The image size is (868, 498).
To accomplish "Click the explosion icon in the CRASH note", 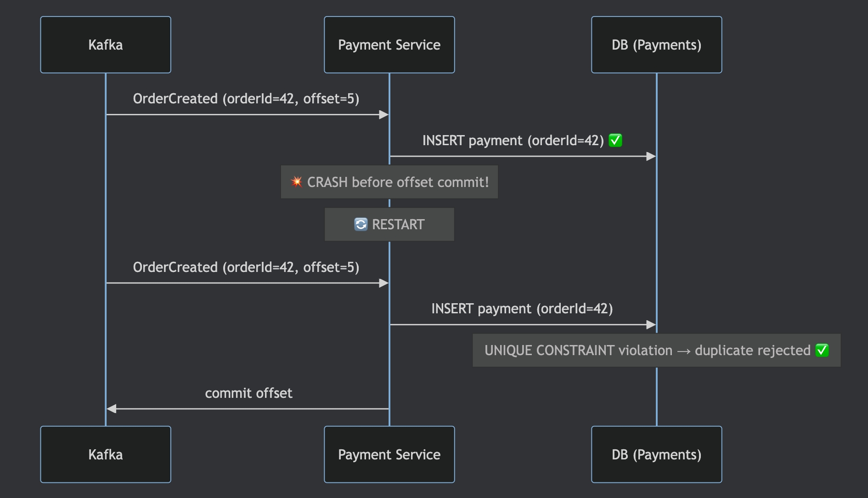I will 297,182.
